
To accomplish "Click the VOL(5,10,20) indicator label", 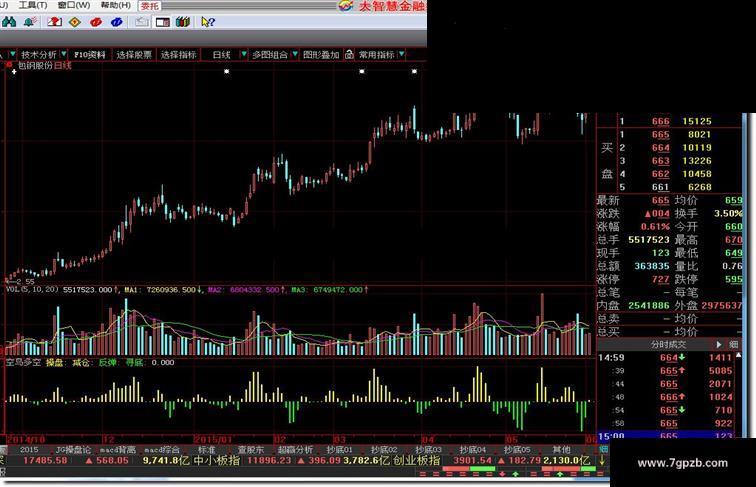I will (x=32, y=289).
